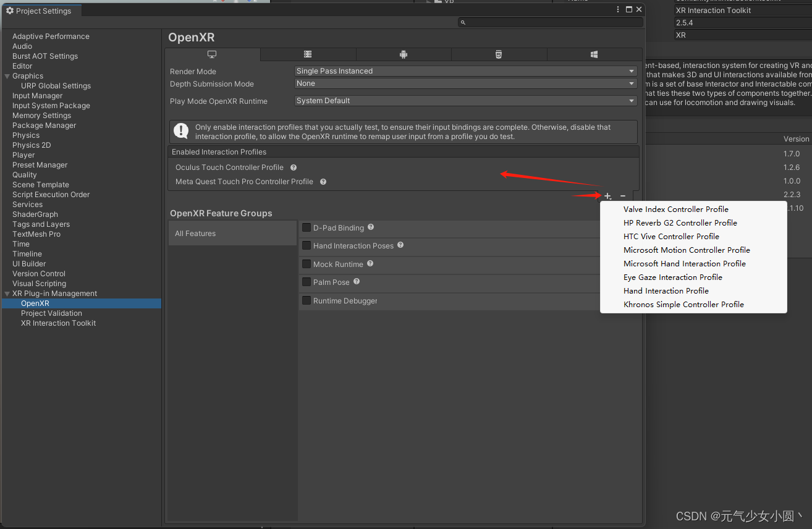Enable the Mock Runtime checkbox
The height and width of the screenshot is (529, 812).
click(307, 264)
